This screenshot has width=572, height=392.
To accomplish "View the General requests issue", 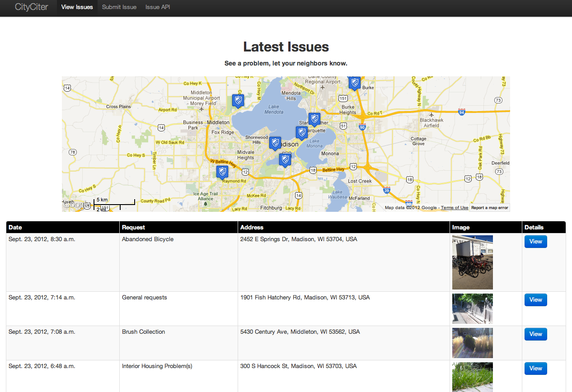I will [535, 299].
